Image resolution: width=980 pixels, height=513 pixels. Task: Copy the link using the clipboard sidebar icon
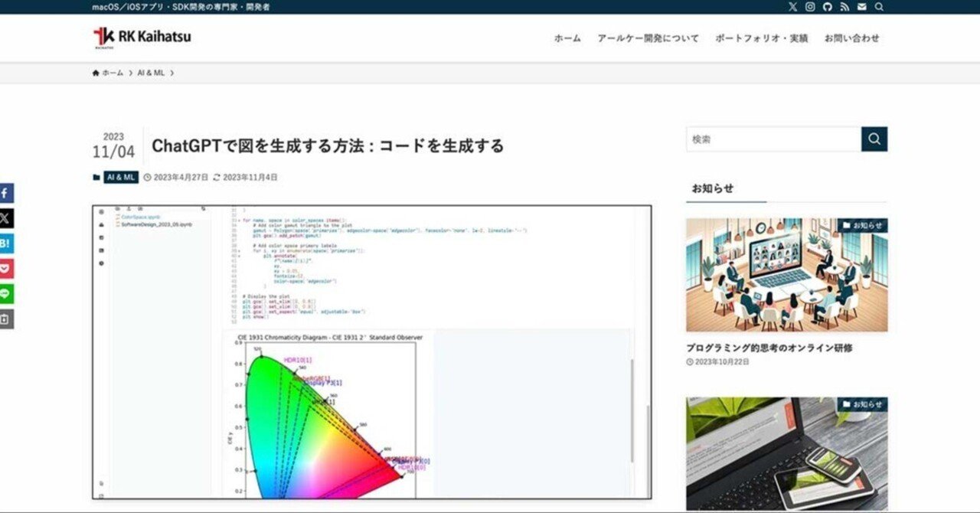click(6, 319)
